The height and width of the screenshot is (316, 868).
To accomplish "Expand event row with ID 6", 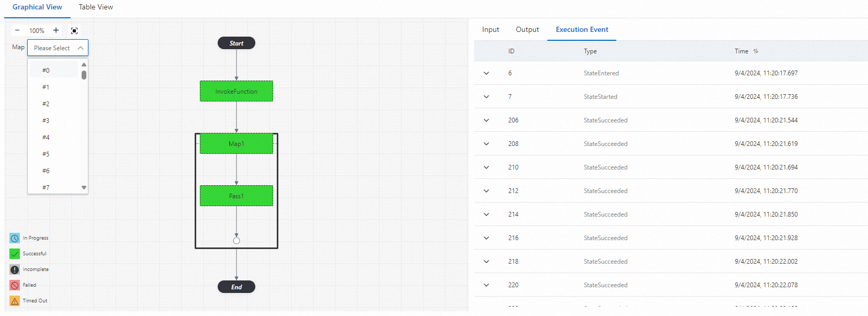I will (x=487, y=73).
